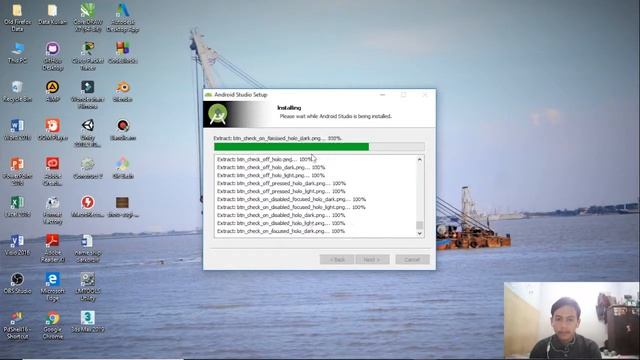Open the Excel 2016 shortcut

pyautogui.click(x=17, y=207)
